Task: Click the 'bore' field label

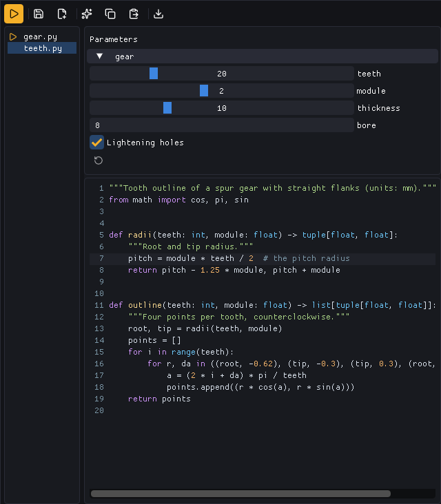Action: pyautogui.click(x=367, y=125)
